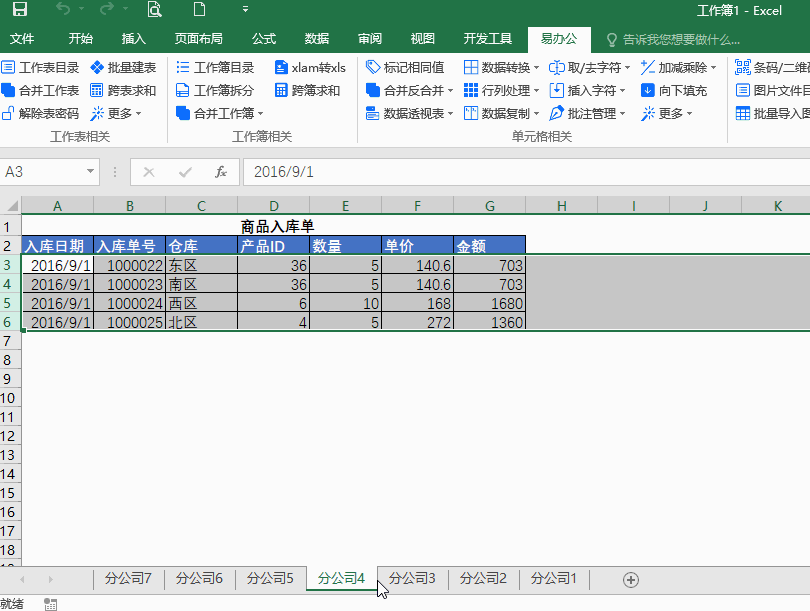Click 跨簿求和 button
The height and width of the screenshot is (611, 810).
(307, 90)
